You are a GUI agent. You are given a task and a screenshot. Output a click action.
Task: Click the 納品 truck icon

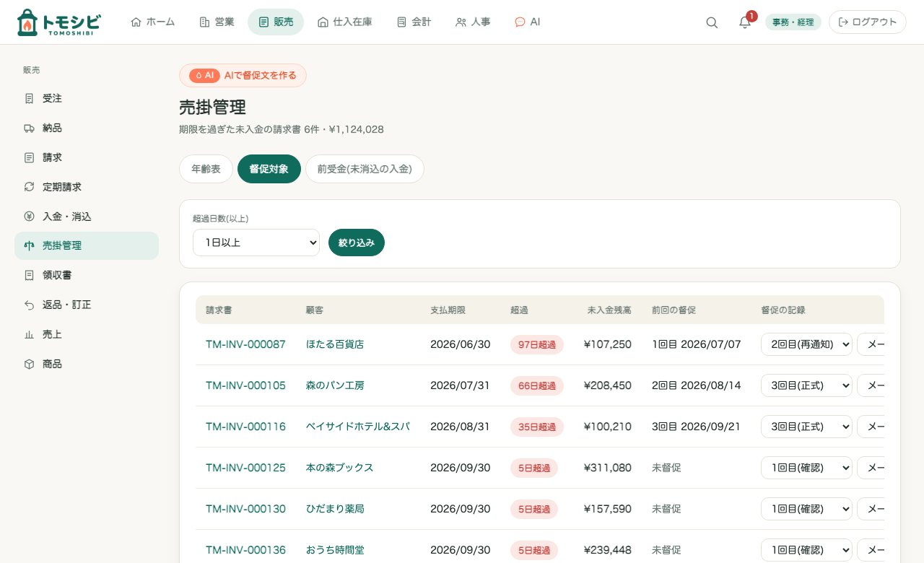click(x=29, y=128)
